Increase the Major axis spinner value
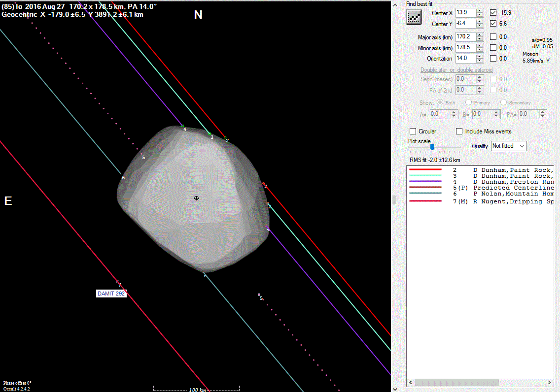Image resolution: width=560 pixels, height=392 pixels. pyautogui.click(x=480, y=34)
